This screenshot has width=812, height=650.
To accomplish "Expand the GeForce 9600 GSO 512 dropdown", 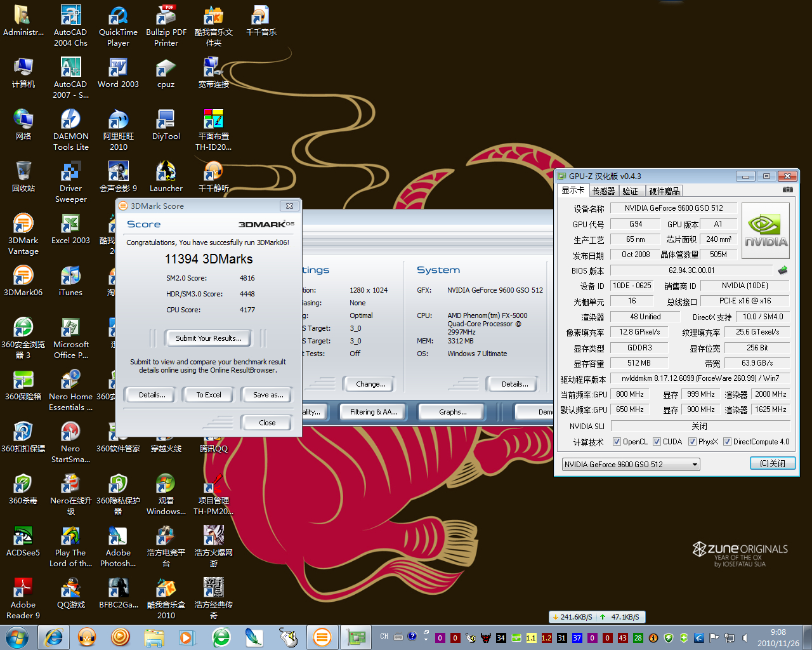I will 695,465.
